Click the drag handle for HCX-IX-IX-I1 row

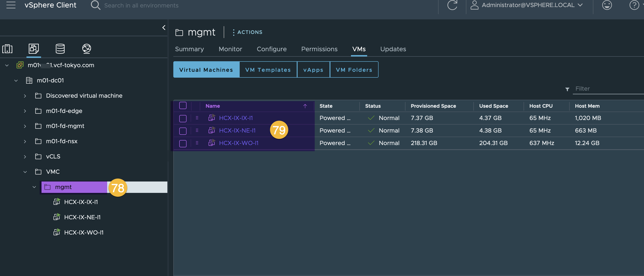[197, 118]
